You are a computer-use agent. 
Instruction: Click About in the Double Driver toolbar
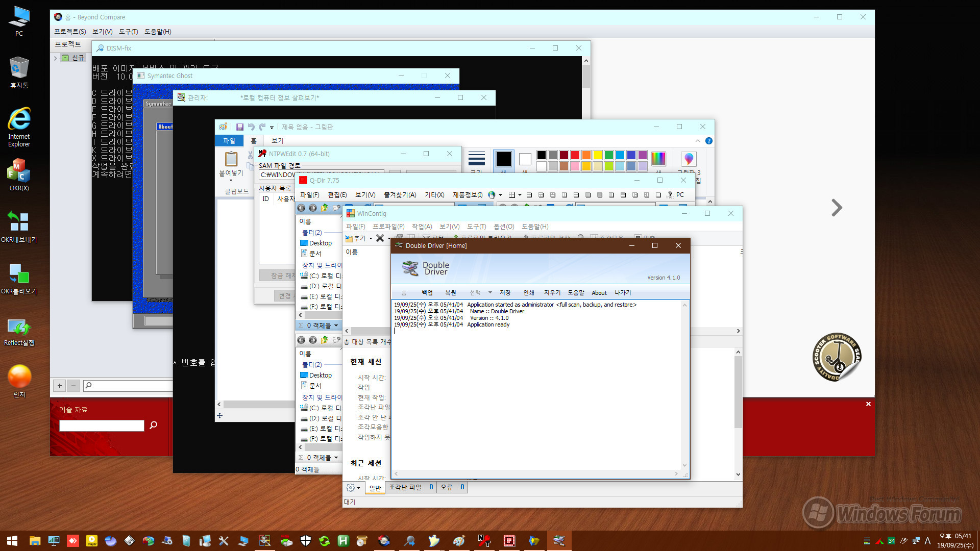[599, 293]
